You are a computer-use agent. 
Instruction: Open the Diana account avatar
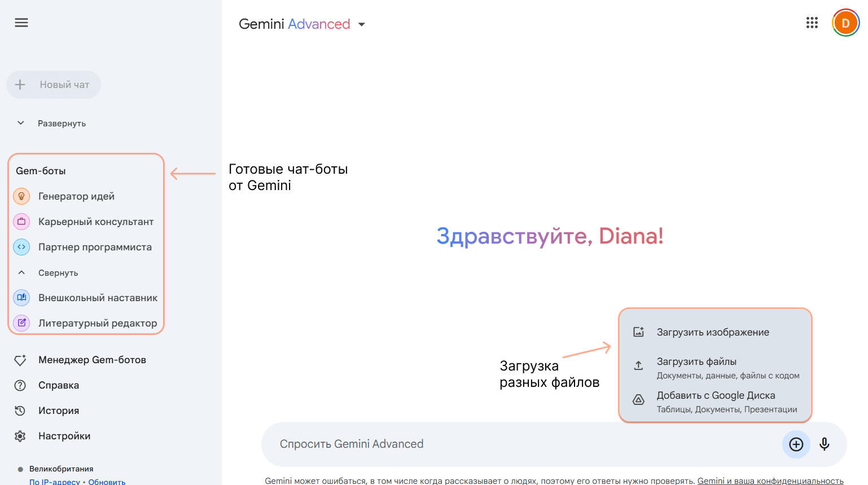click(845, 23)
